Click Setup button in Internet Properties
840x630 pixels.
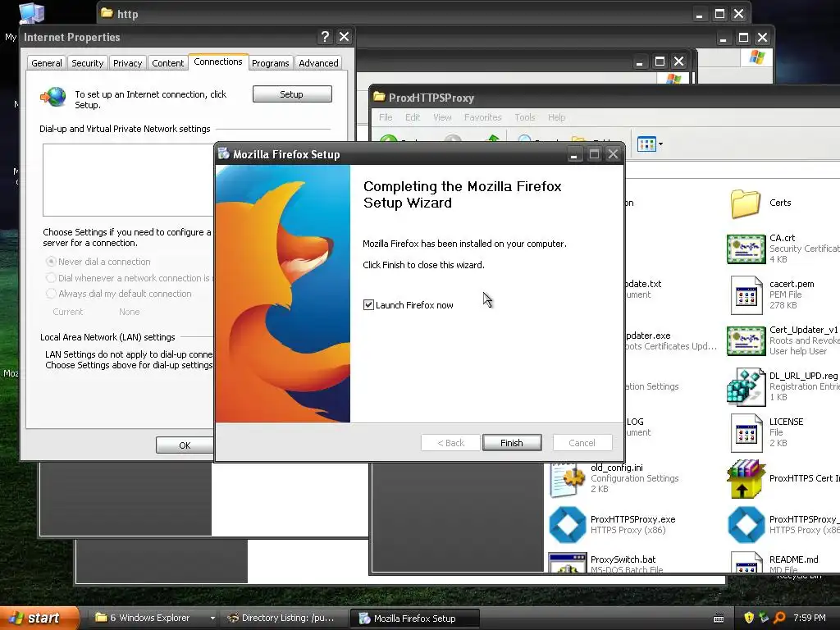[x=292, y=94]
